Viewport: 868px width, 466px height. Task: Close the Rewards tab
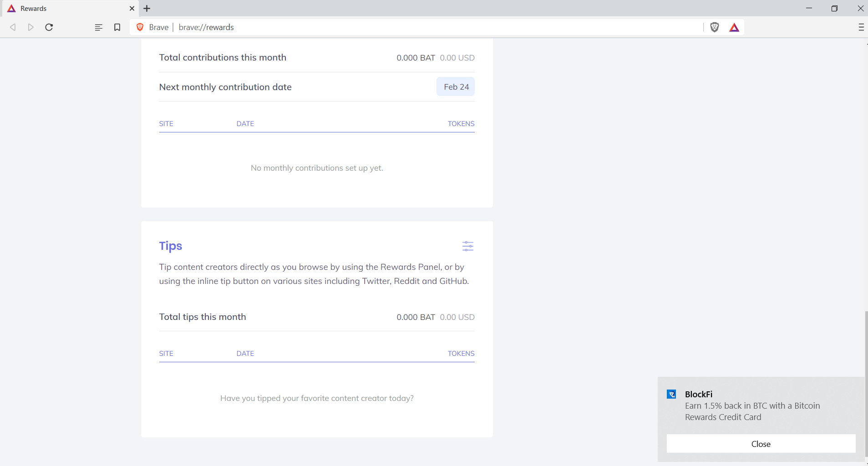132,8
